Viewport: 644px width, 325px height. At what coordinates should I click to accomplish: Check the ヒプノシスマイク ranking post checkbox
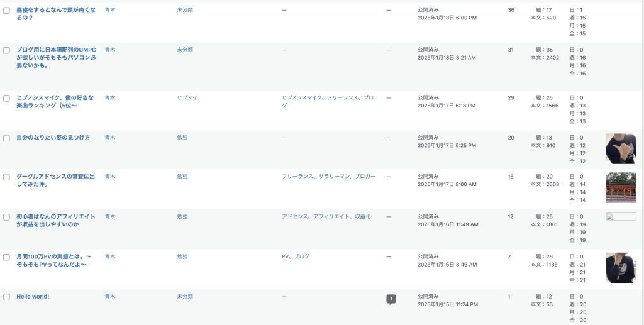(x=6, y=98)
